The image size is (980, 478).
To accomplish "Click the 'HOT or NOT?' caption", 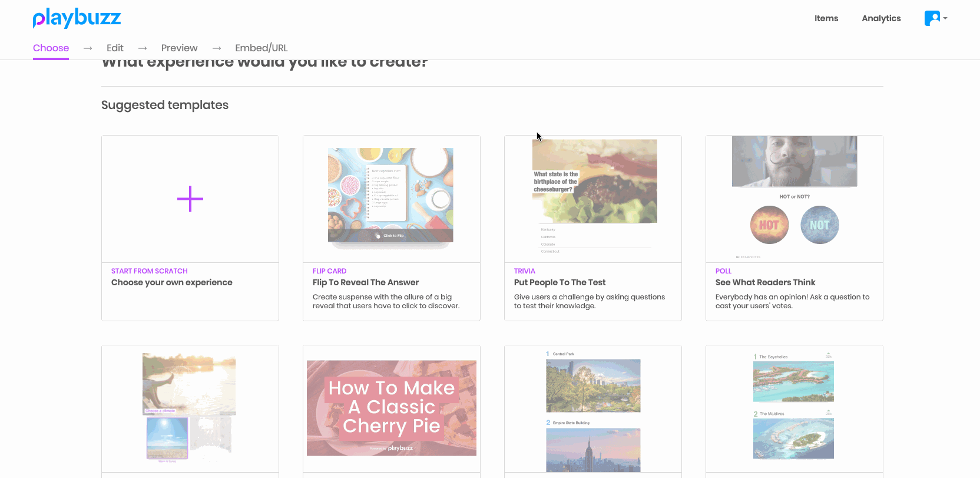I will tap(794, 197).
